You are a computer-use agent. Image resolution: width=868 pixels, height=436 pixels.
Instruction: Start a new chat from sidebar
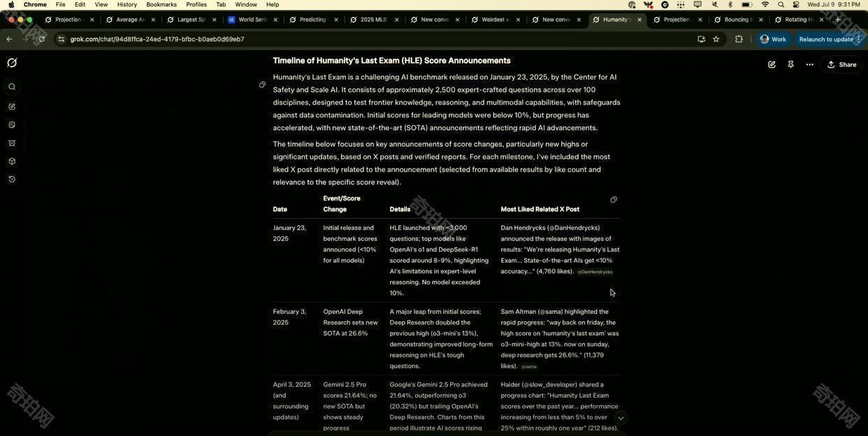[12, 107]
